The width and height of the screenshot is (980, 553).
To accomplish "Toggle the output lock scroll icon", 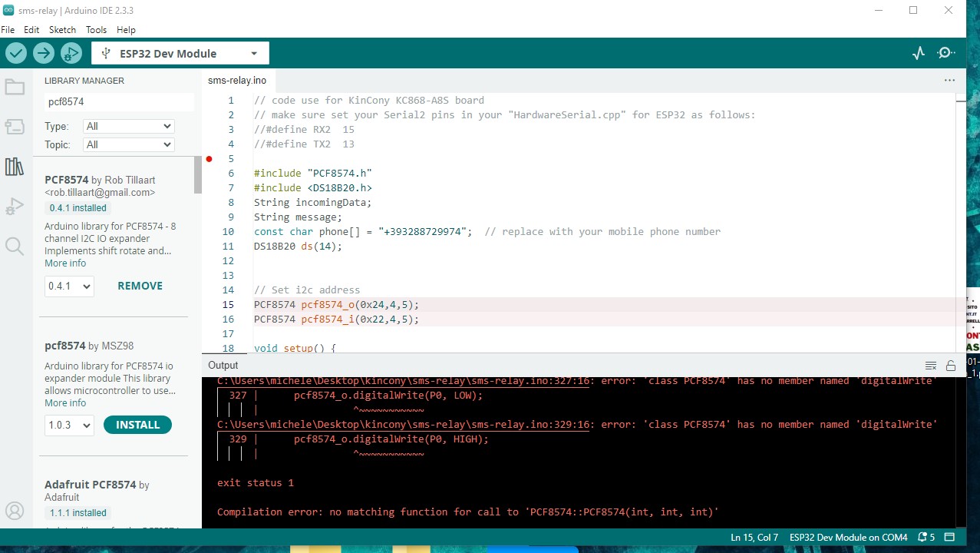I will 951,366.
